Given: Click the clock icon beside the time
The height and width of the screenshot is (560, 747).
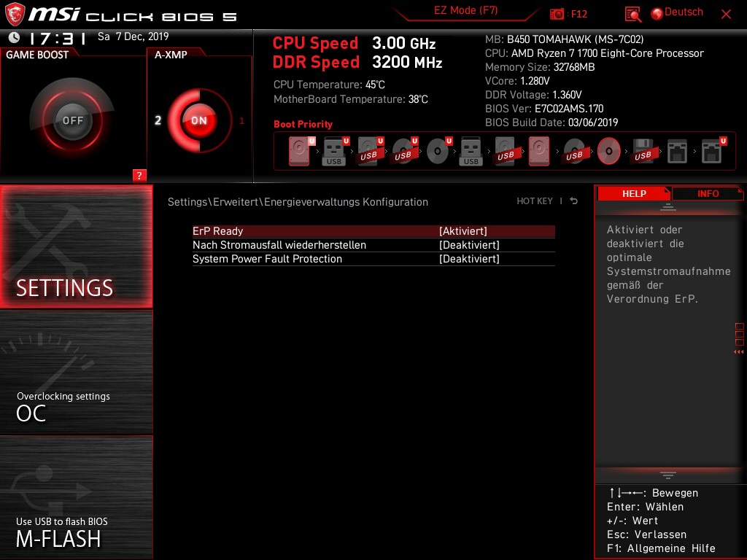Looking at the screenshot, I should 15,37.
